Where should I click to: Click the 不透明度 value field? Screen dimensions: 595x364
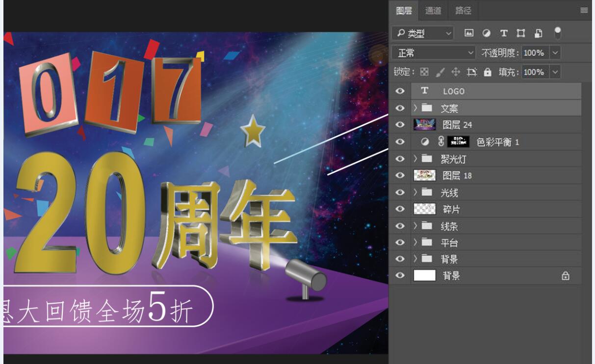point(536,52)
